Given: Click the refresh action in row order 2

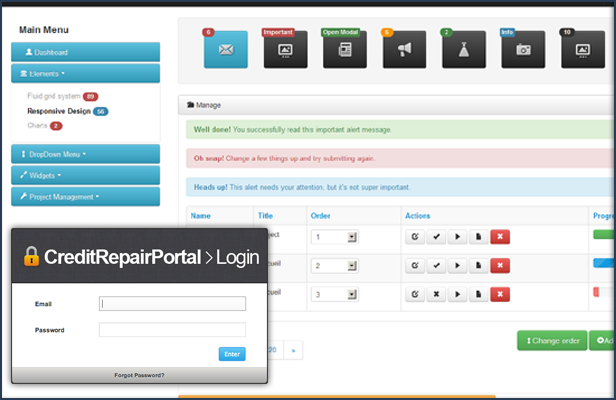Looking at the screenshot, I should (x=415, y=266).
